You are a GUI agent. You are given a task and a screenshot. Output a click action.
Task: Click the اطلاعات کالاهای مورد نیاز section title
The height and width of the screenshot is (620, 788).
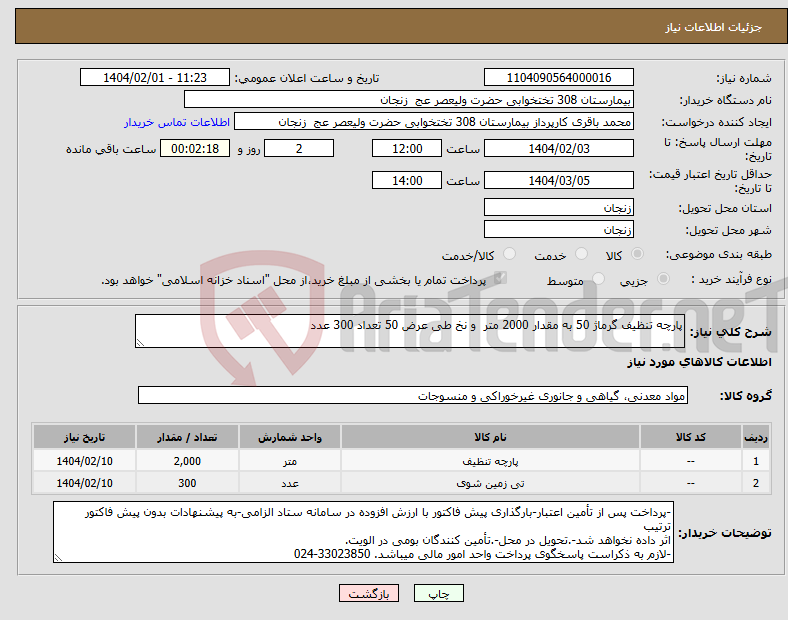pos(699,362)
